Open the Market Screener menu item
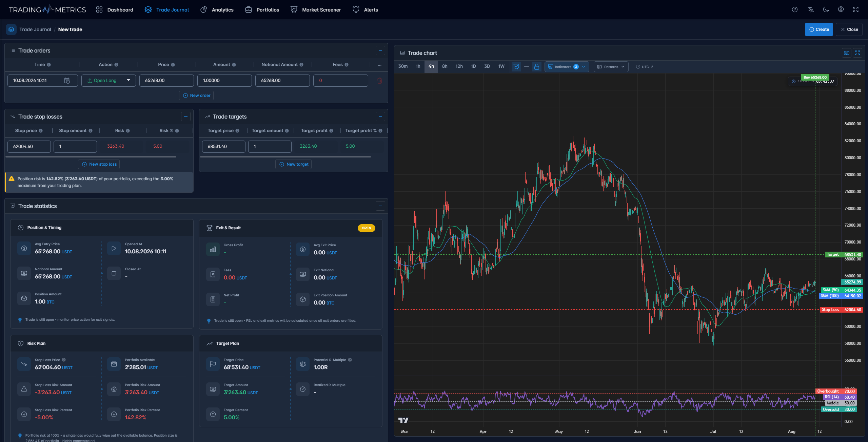The image size is (868, 442). [x=316, y=10]
